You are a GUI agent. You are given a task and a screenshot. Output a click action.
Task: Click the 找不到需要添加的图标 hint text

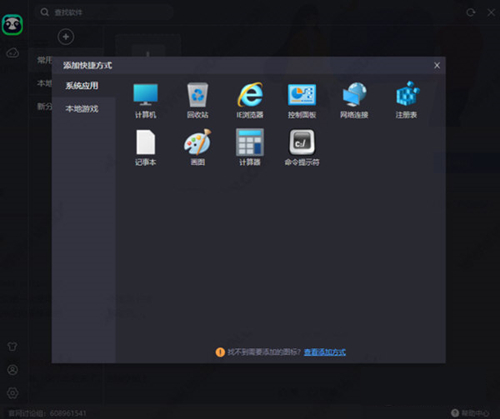click(264, 352)
